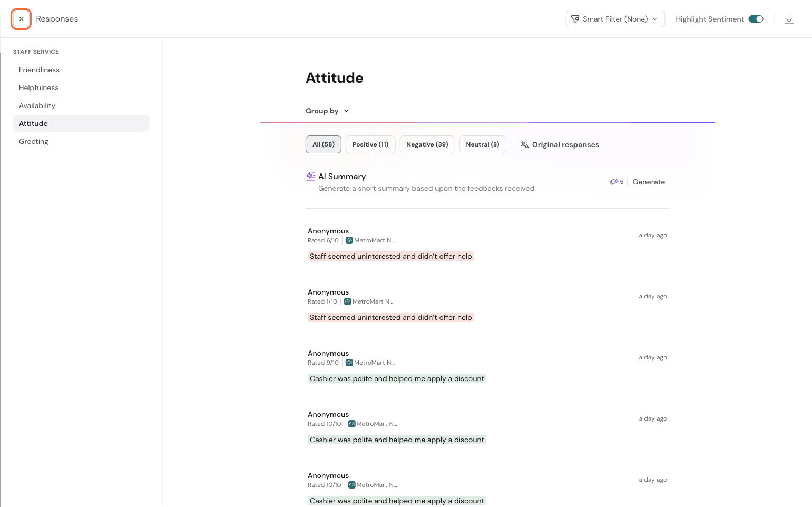812x507 pixels.
Task: Click the translate icon beside Original responses
Action: (x=524, y=144)
